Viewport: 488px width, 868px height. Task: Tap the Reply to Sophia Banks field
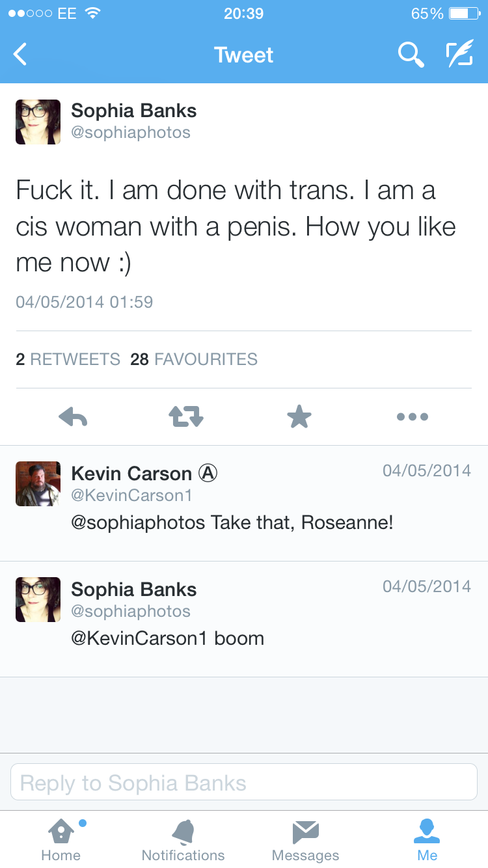pos(244,782)
